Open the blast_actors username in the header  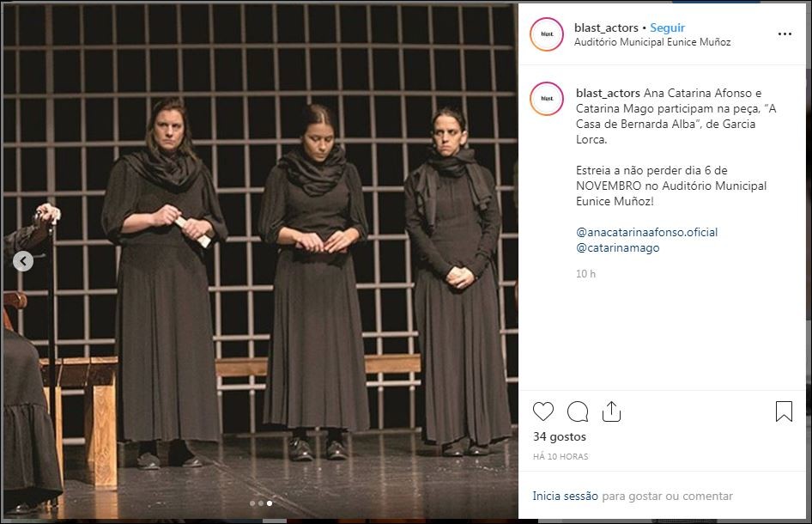pos(606,28)
